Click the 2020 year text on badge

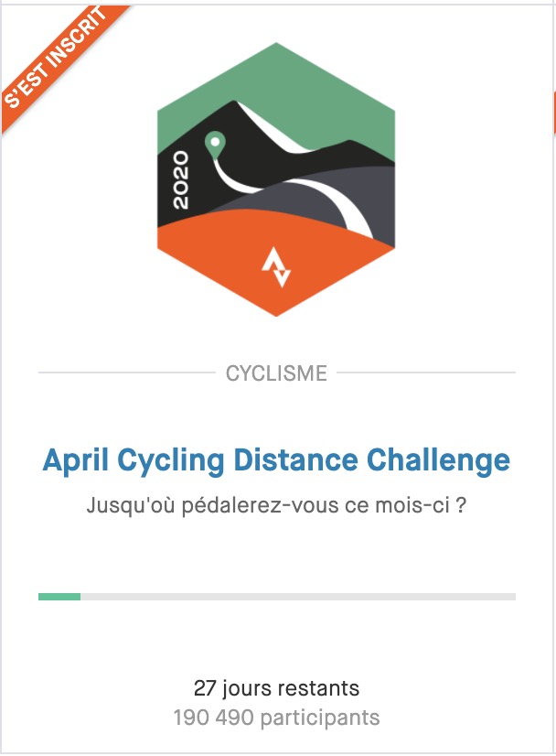(180, 180)
